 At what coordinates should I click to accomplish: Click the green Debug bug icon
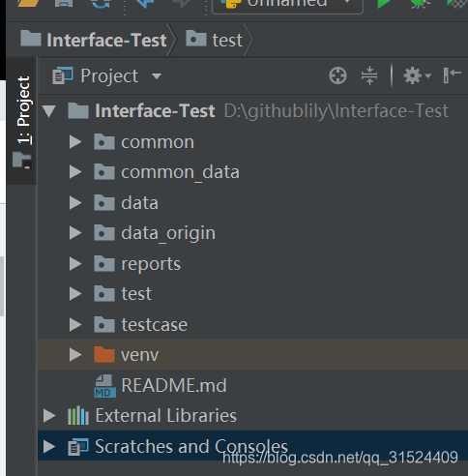420,4
